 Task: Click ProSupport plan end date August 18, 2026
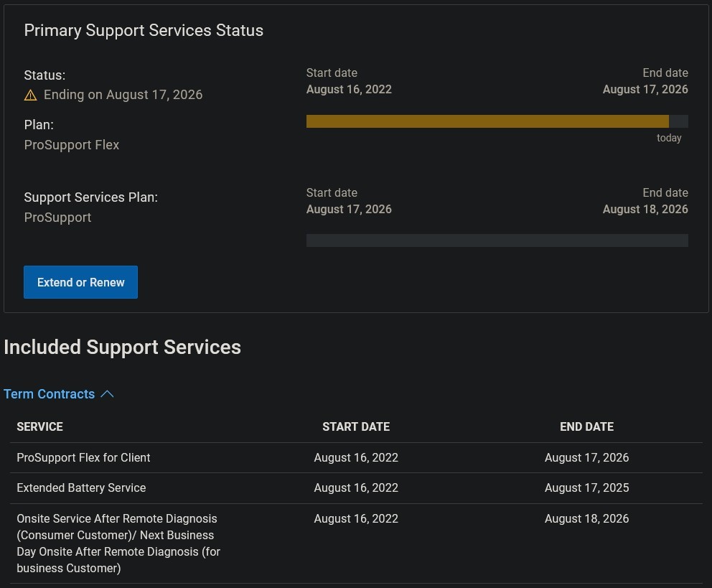pyautogui.click(x=645, y=210)
